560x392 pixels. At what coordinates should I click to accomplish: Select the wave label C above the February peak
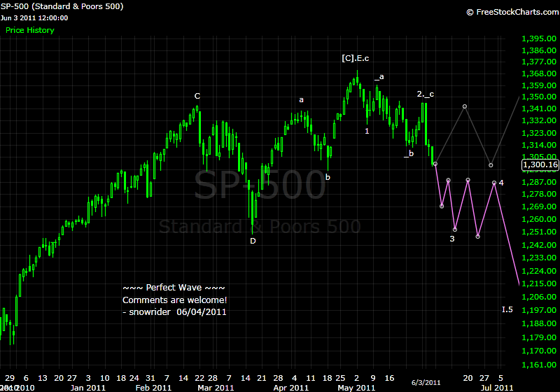coord(197,96)
